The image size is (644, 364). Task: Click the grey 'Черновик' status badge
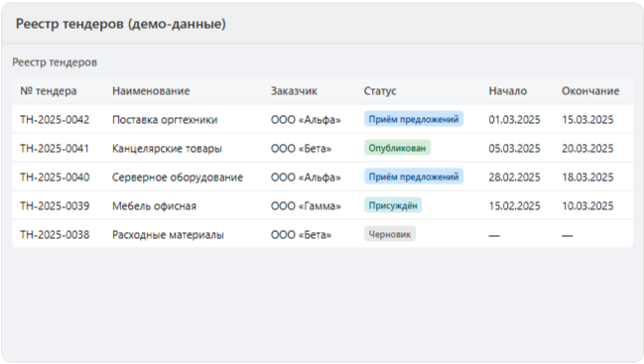(390, 234)
